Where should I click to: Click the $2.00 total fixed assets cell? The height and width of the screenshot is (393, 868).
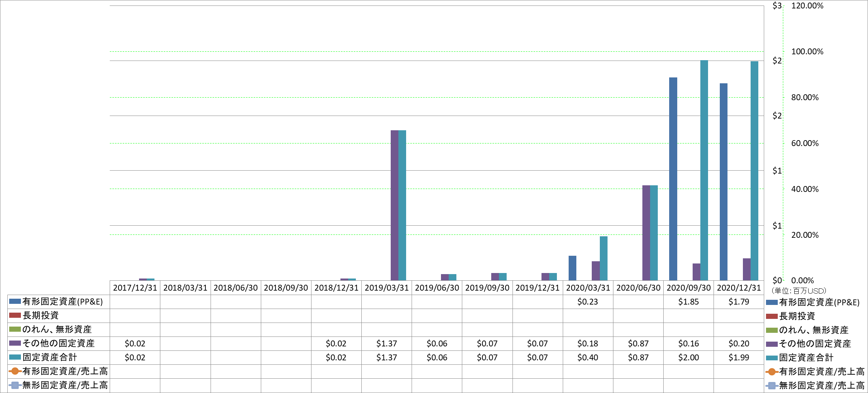tap(688, 357)
